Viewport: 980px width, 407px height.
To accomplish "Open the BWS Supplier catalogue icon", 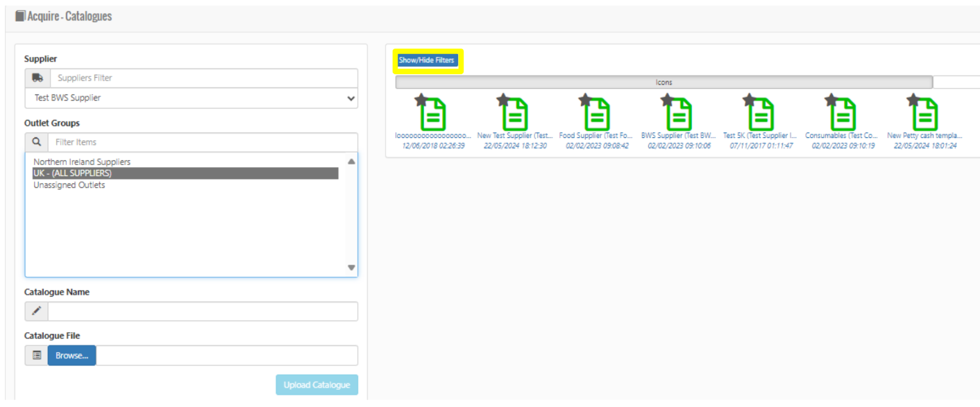I will pyautogui.click(x=679, y=114).
